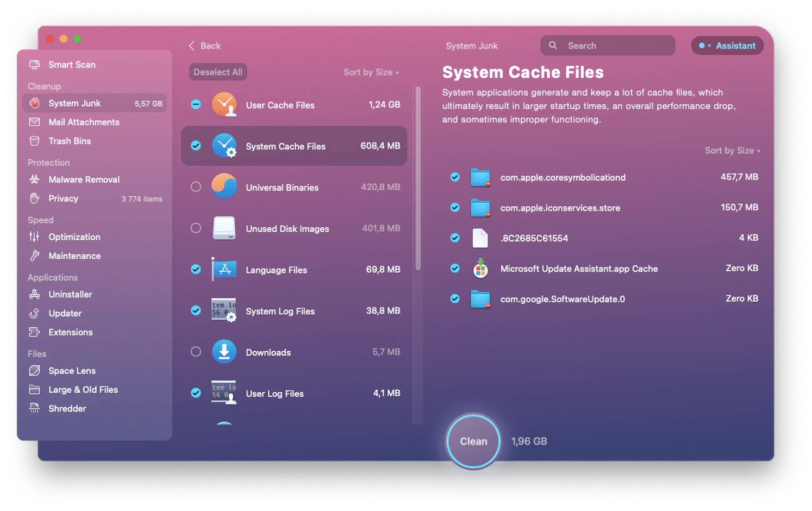Click the round Clean button
Screen dimensions: 812x511
click(473, 441)
